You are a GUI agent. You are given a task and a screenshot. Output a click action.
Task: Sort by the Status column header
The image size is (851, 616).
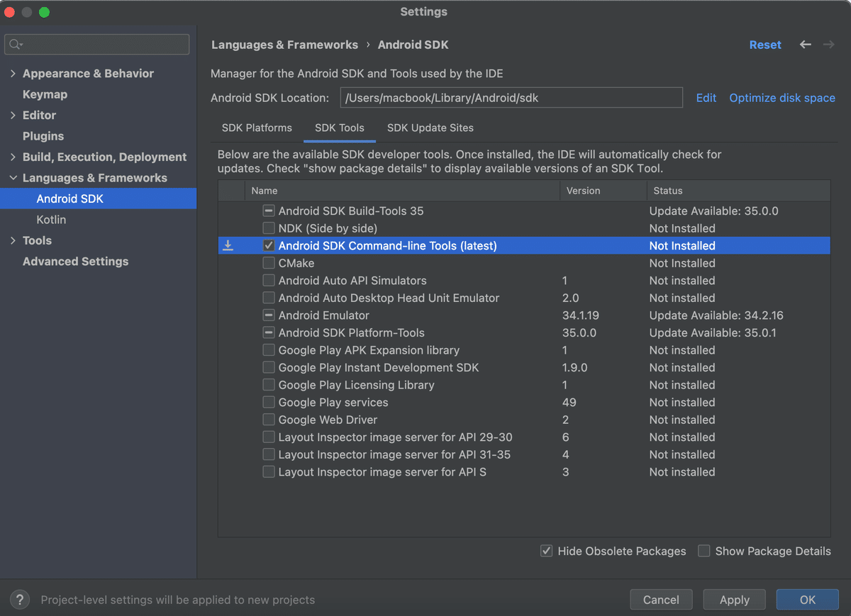pos(738,191)
